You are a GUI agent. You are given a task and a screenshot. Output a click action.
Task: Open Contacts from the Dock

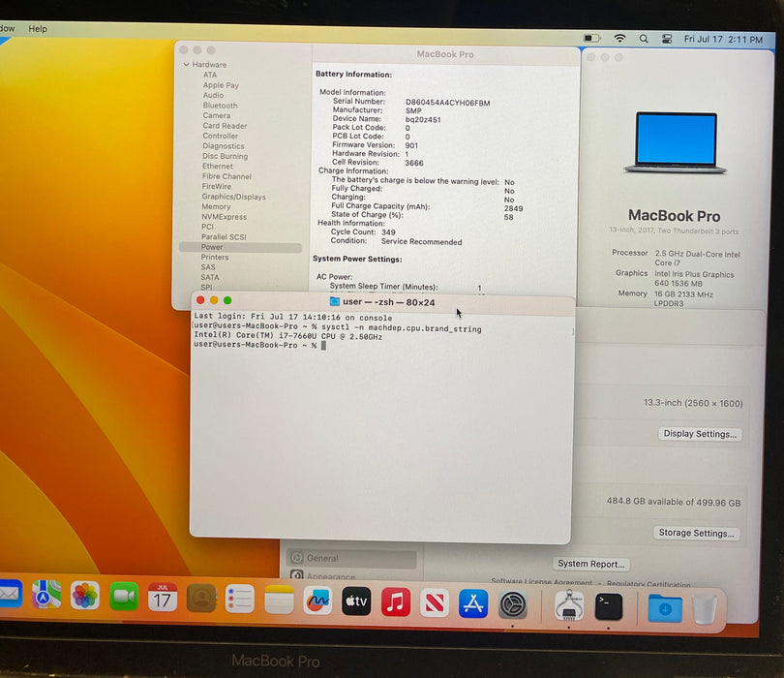[201, 598]
